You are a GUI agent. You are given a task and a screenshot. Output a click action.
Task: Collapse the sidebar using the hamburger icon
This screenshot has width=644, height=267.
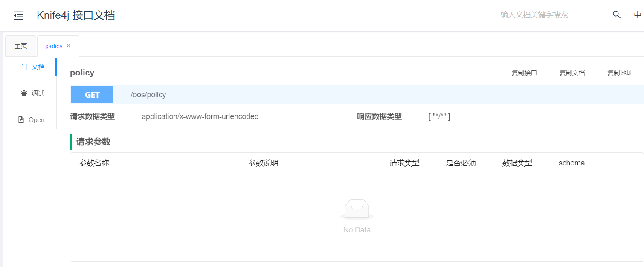point(18,15)
